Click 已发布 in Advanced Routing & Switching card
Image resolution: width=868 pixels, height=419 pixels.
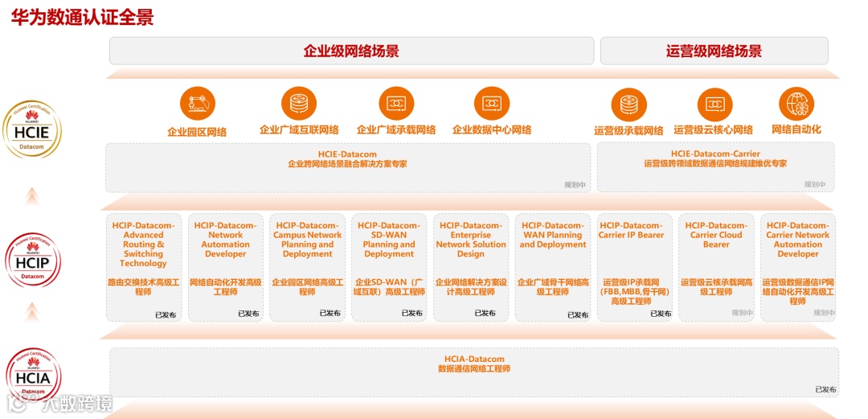[x=166, y=314]
